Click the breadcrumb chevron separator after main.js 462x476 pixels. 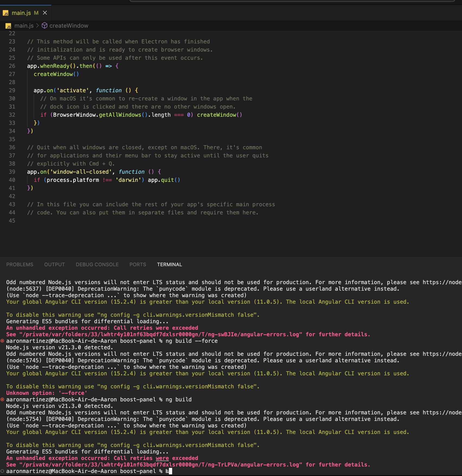pos(38,26)
